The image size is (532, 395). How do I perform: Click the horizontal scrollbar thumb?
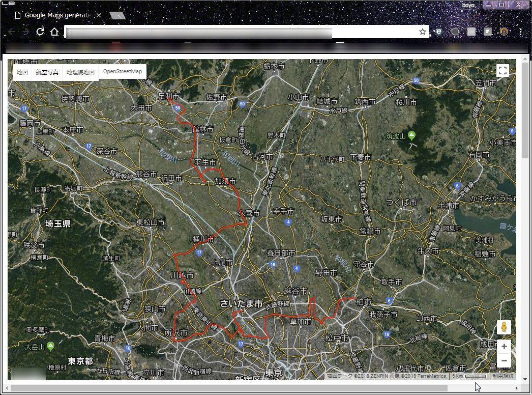tap(229, 388)
